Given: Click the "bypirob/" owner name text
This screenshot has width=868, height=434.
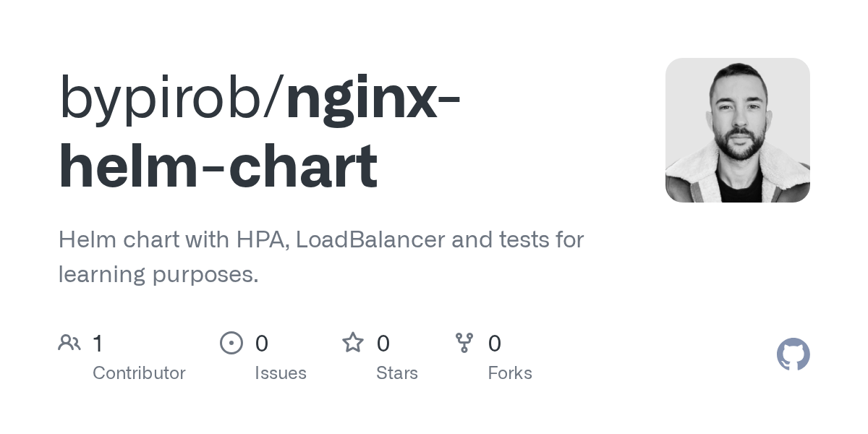Looking at the screenshot, I should (x=171, y=98).
